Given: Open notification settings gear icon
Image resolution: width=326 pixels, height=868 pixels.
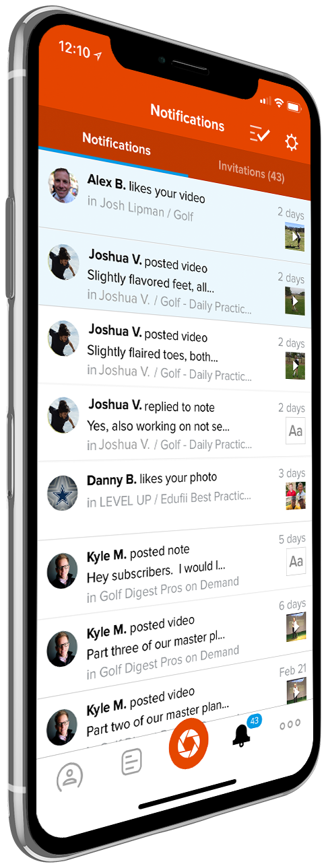Looking at the screenshot, I should point(291,142).
